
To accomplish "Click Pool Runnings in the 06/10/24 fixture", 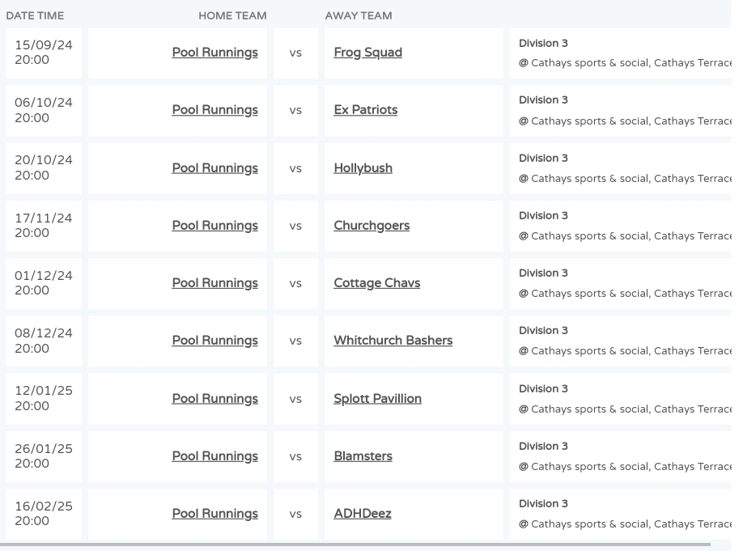I will pos(215,110).
